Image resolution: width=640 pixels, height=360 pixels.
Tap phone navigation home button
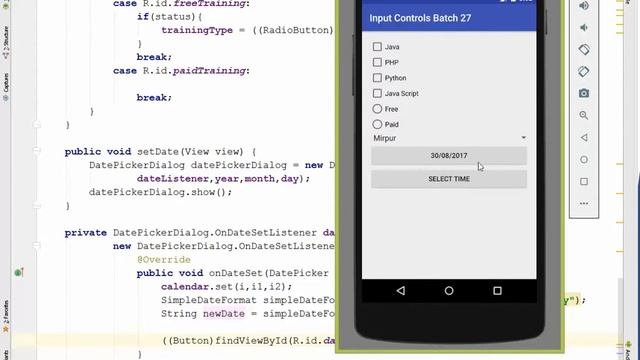tap(449, 291)
